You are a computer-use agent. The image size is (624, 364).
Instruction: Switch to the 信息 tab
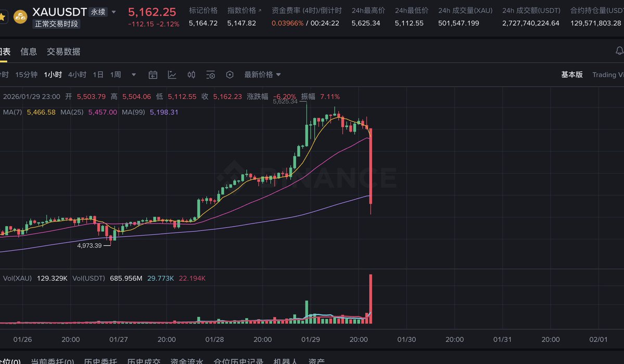tap(29, 51)
